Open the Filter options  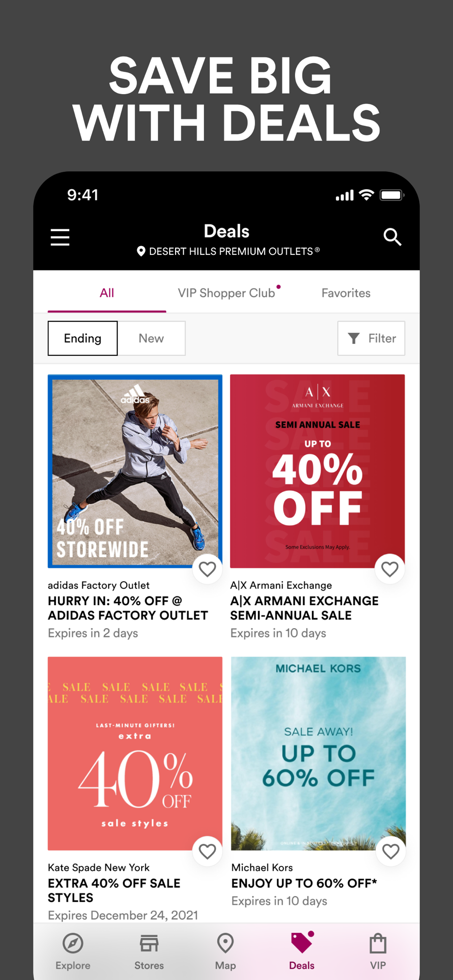371,338
